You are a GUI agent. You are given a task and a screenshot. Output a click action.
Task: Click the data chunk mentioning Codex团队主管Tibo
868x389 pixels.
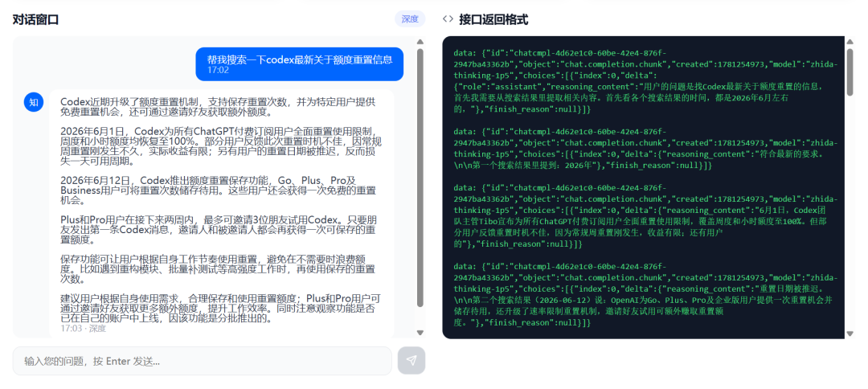[x=646, y=216]
